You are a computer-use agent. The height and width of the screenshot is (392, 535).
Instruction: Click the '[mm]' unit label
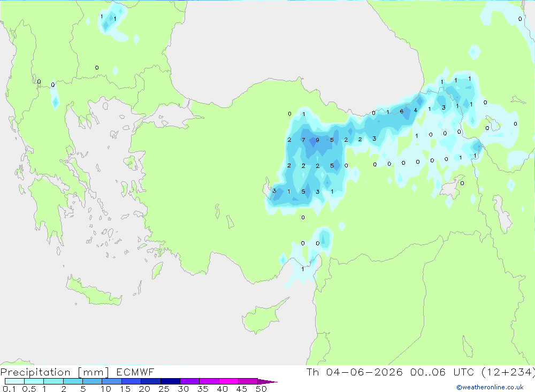coord(93,372)
